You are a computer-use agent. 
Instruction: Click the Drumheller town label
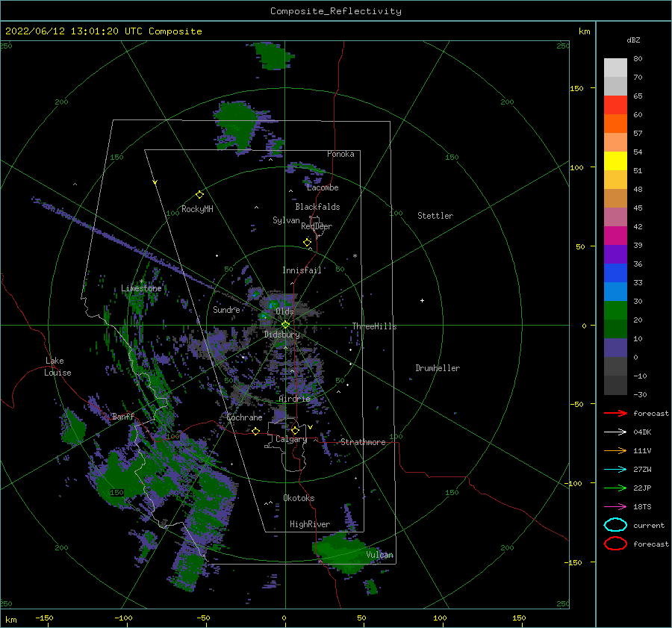pos(438,368)
